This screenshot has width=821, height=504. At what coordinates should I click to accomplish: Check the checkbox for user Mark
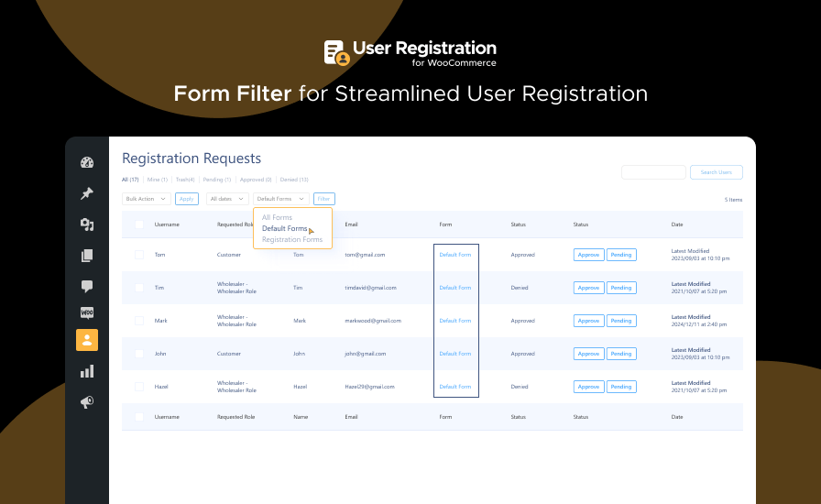coord(138,321)
